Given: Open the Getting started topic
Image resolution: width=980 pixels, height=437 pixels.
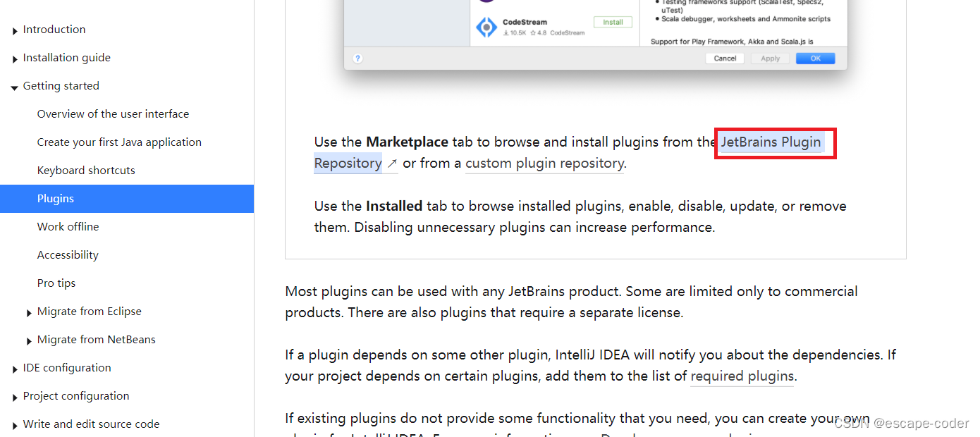Looking at the screenshot, I should (x=61, y=85).
